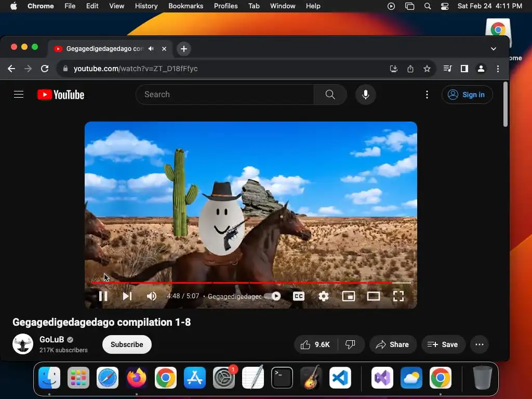
Task: Click the video title text
Action: (x=101, y=322)
